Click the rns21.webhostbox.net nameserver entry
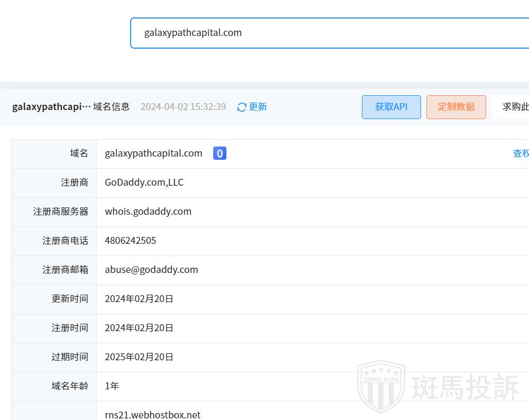This screenshot has width=529, height=420. click(x=152, y=415)
